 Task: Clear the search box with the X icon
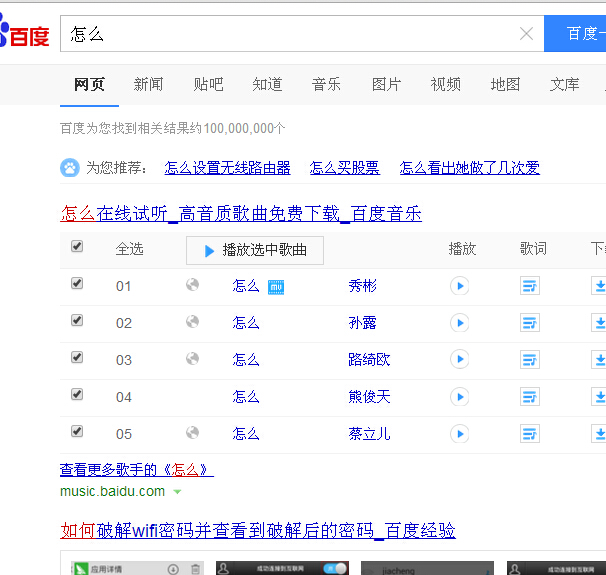(x=526, y=34)
